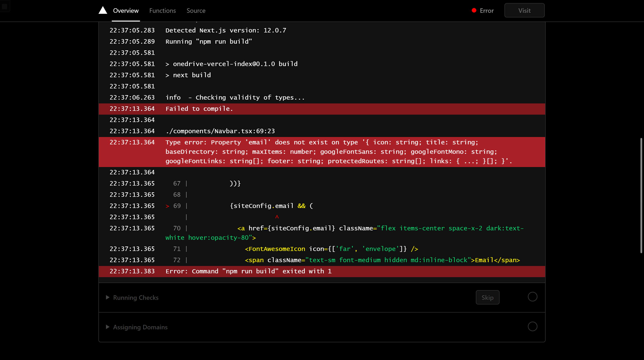Switch to the Functions tab
Viewport: 644px width, 360px height.
[x=163, y=11]
